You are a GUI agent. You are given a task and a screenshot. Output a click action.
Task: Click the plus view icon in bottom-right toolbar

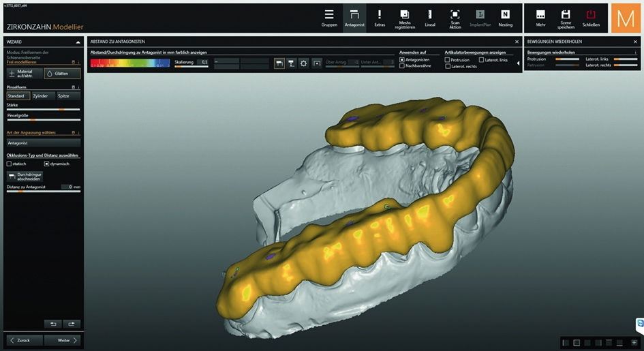(635, 342)
